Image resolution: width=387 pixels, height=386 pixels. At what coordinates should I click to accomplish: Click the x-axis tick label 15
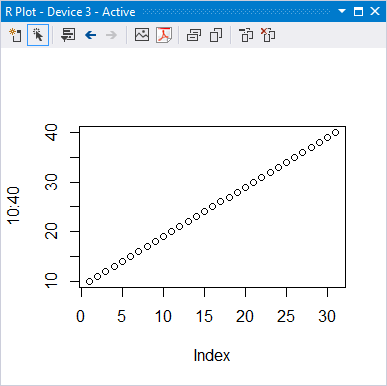[x=204, y=316]
